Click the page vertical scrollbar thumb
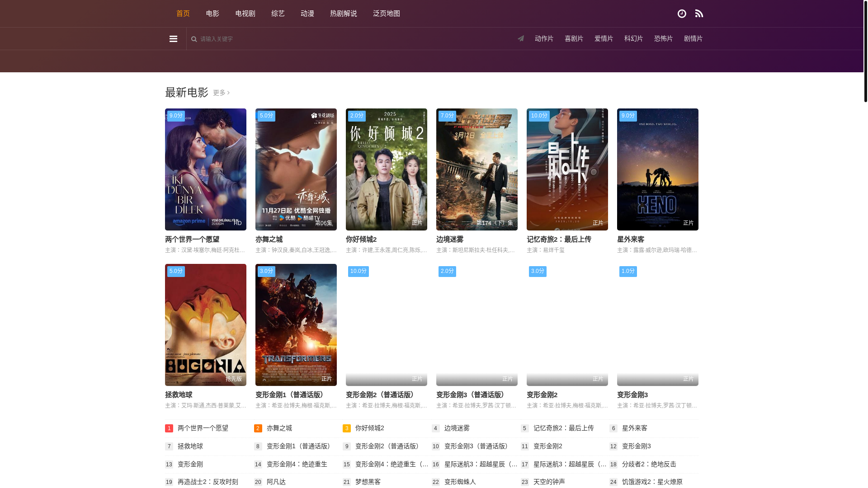This screenshot has height=488, width=868. coord(865,51)
